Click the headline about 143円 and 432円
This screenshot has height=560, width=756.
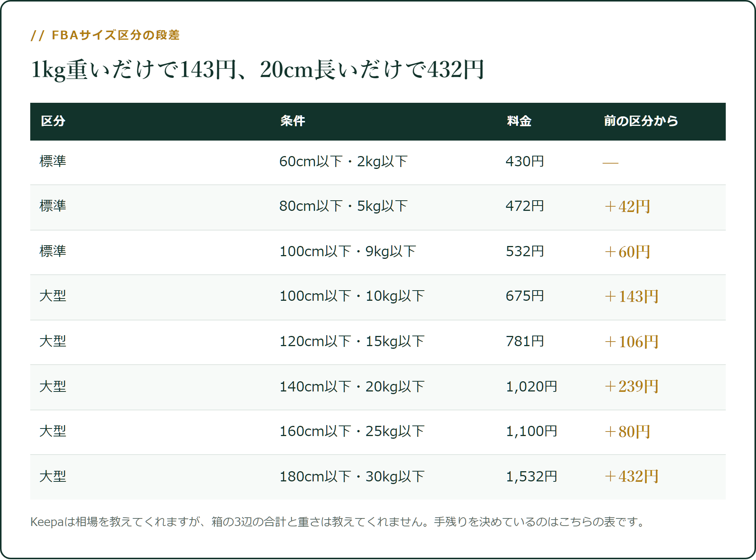pyautogui.click(x=257, y=70)
